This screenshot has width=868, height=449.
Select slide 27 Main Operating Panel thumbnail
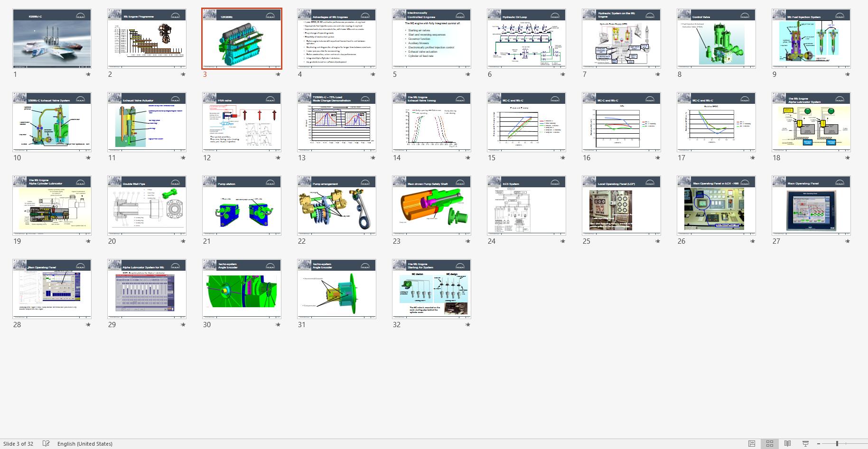pos(812,205)
